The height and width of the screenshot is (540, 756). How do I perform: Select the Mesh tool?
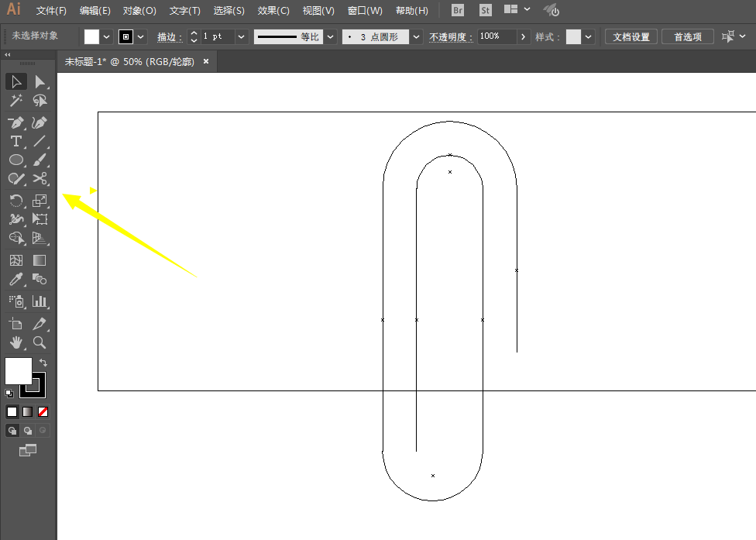(x=16, y=260)
